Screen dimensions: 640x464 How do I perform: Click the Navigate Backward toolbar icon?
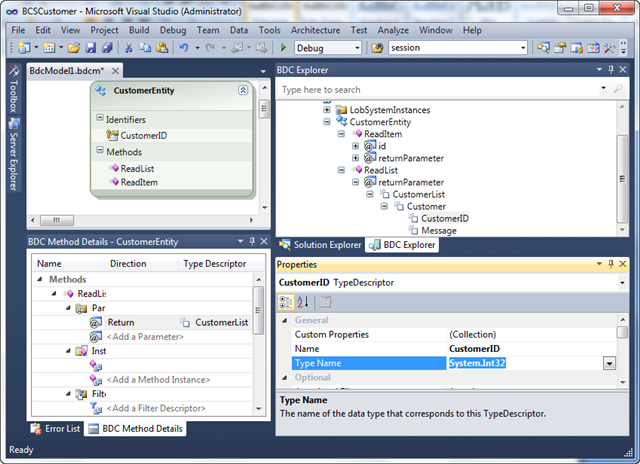[x=237, y=48]
